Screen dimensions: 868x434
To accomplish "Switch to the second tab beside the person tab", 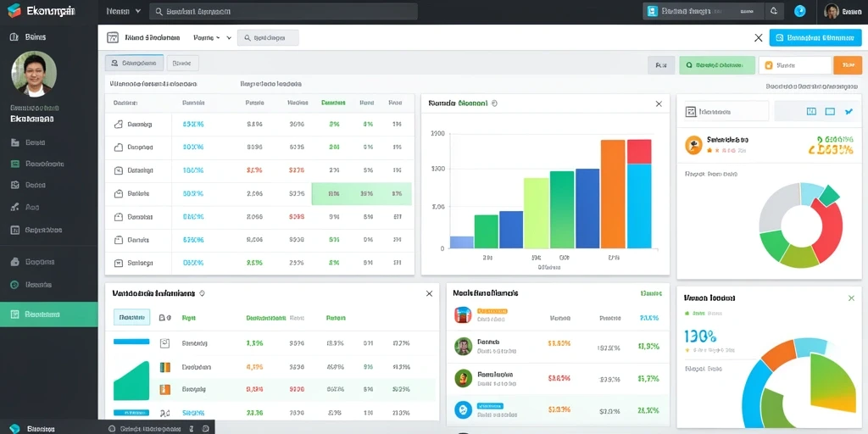I will coord(182,63).
